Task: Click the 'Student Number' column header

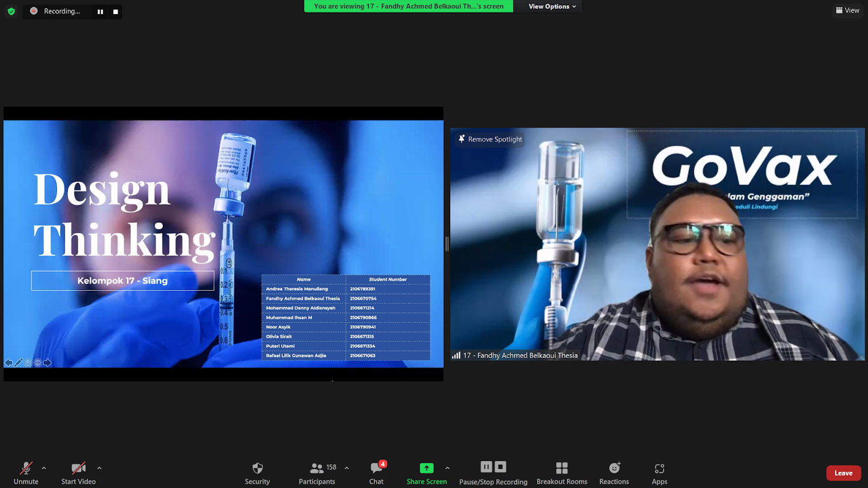Action: (388, 279)
